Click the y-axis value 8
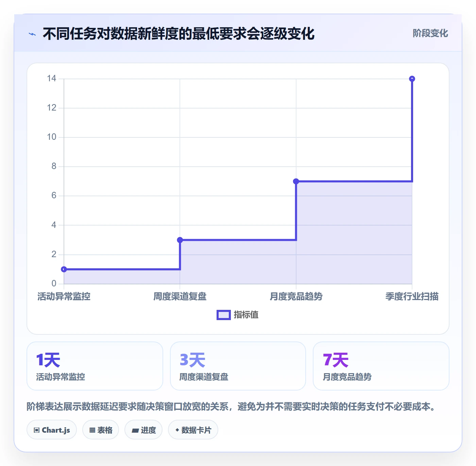 [x=54, y=166]
